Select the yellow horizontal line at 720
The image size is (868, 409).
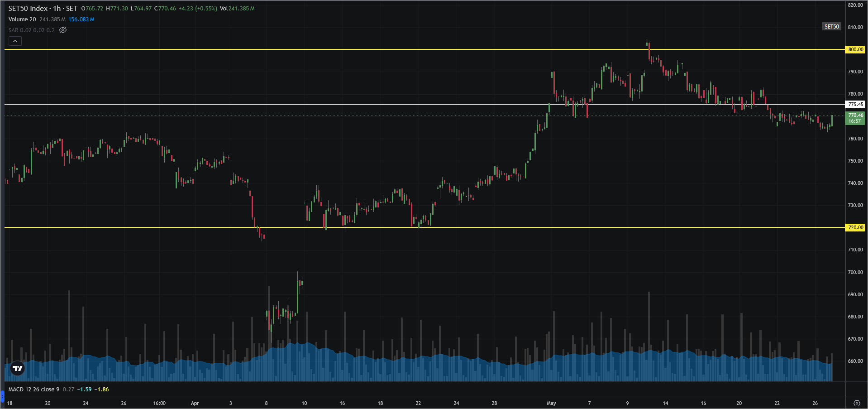tap(424, 227)
